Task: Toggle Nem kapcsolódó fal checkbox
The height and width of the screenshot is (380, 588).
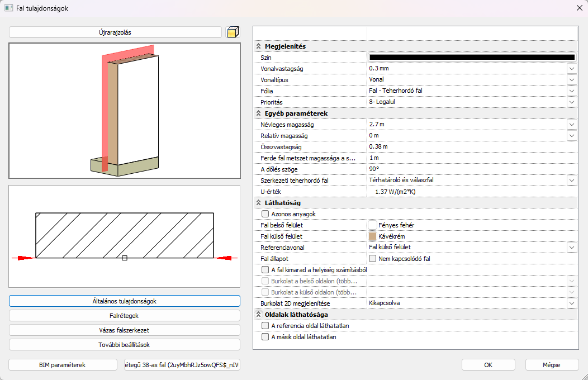Action: tap(373, 259)
